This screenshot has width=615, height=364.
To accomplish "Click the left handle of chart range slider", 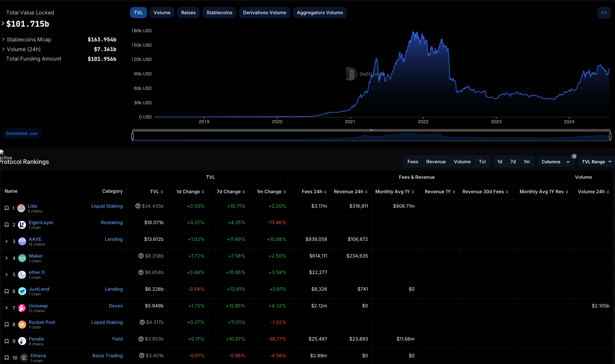I will [133, 136].
